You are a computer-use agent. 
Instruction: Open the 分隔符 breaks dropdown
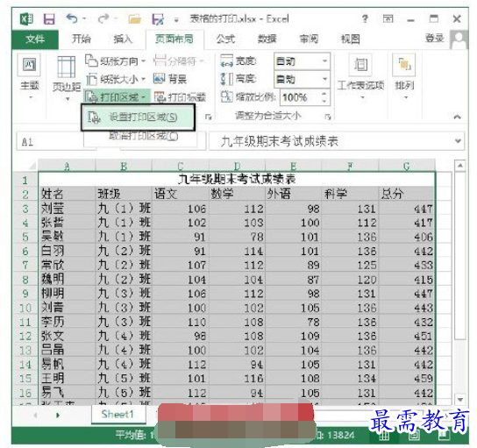coord(178,61)
